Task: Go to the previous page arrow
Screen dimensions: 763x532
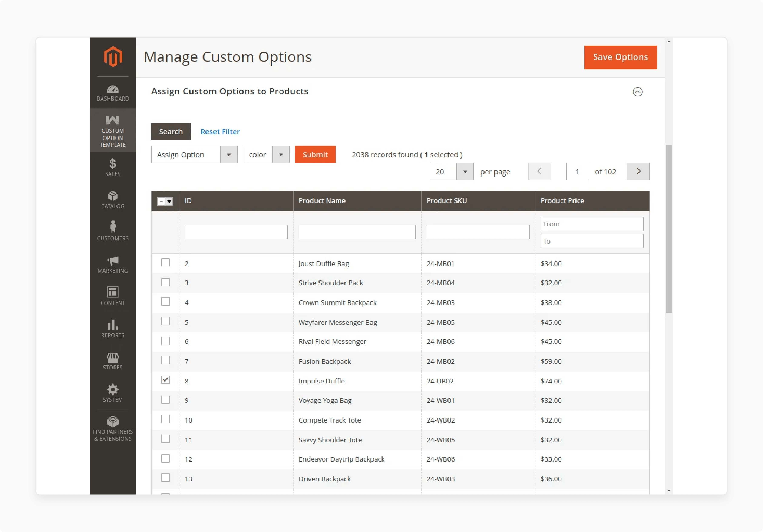Action: click(x=539, y=172)
